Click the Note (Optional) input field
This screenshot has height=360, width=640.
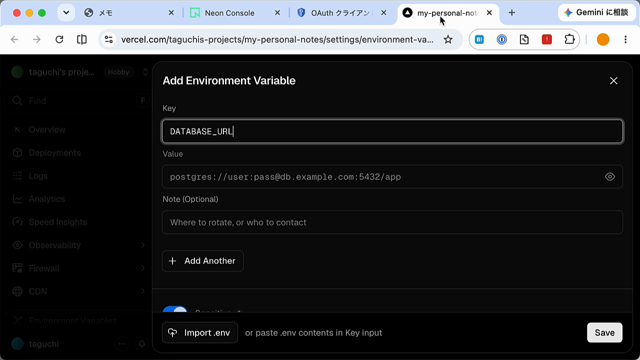click(x=392, y=222)
